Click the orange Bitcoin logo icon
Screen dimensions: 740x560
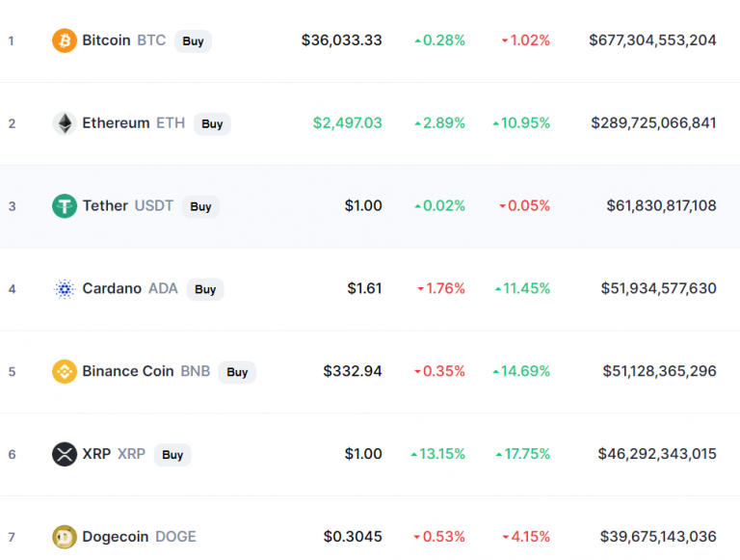click(x=65, y=40)
